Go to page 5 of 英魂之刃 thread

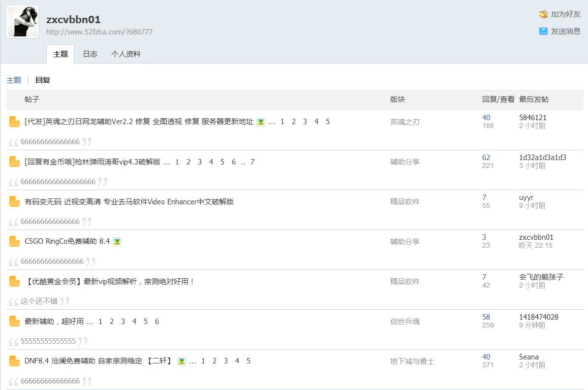pos(327,122)
